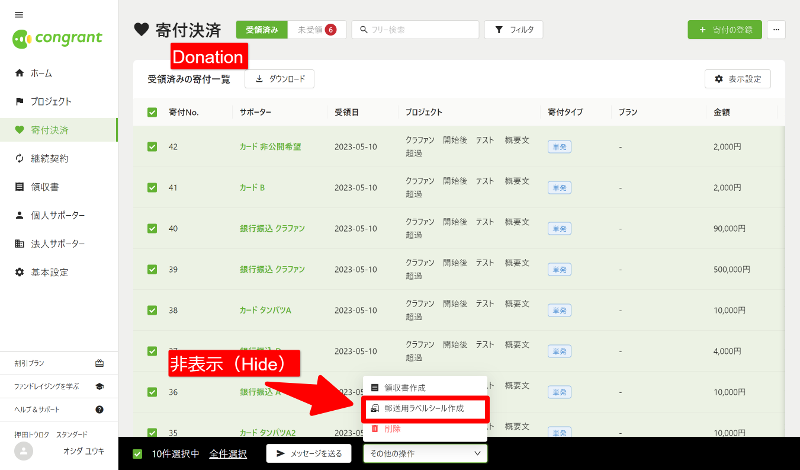Image resolution: width=800 pixels, height=470 pixels.
Task: Uncheck the checkbox for donation No. 39
Action: pos(152,269)
